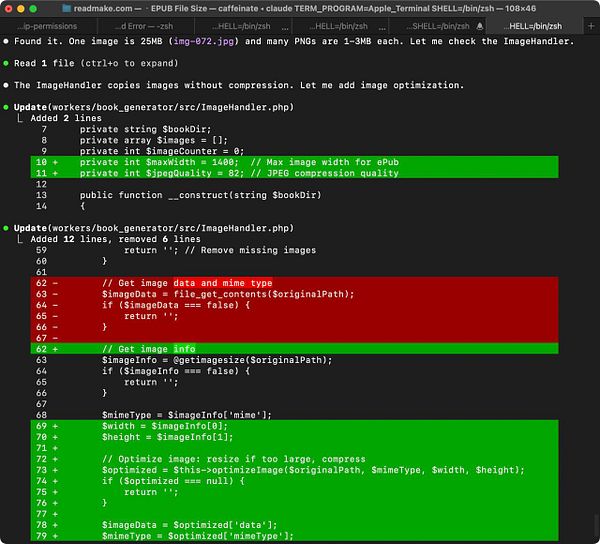600x544 pixels.
Task: Close the terminal window with red button
Action: (8, 8)
